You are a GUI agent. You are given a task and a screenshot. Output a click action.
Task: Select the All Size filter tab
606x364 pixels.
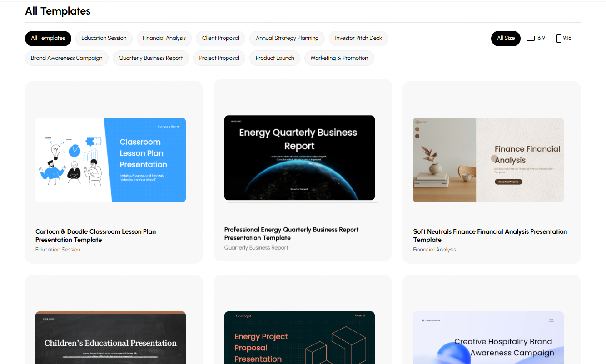point(506,38)
